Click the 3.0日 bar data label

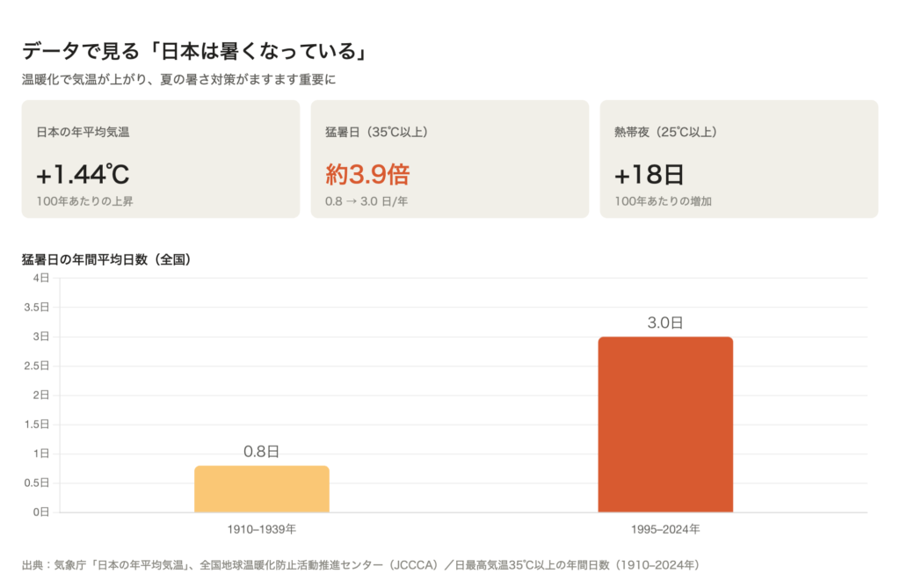(x=666, y=323)
